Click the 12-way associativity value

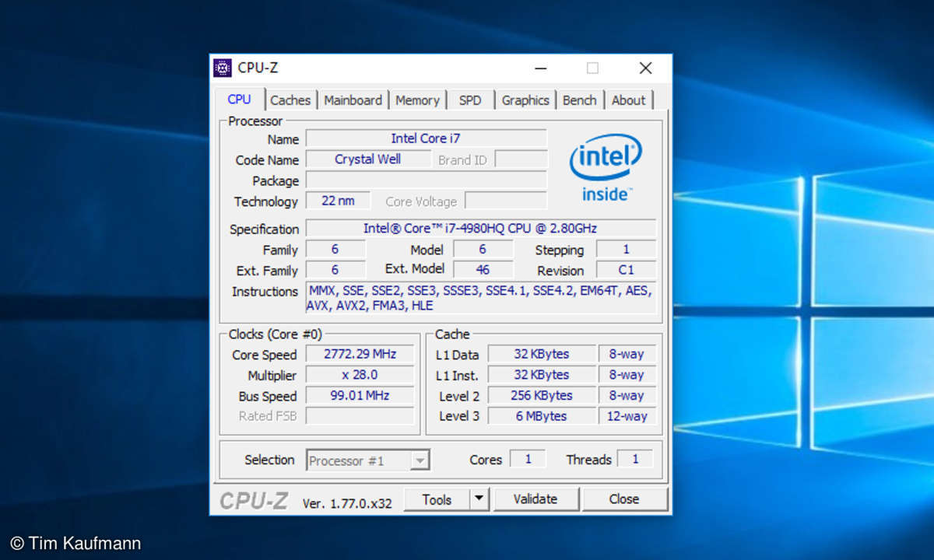coord(627,416)
